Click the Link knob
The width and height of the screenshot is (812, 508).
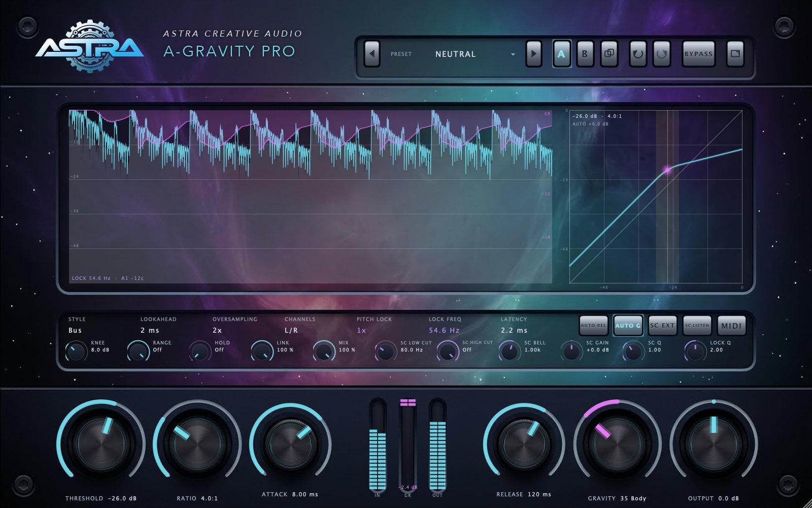coord(262,351)
